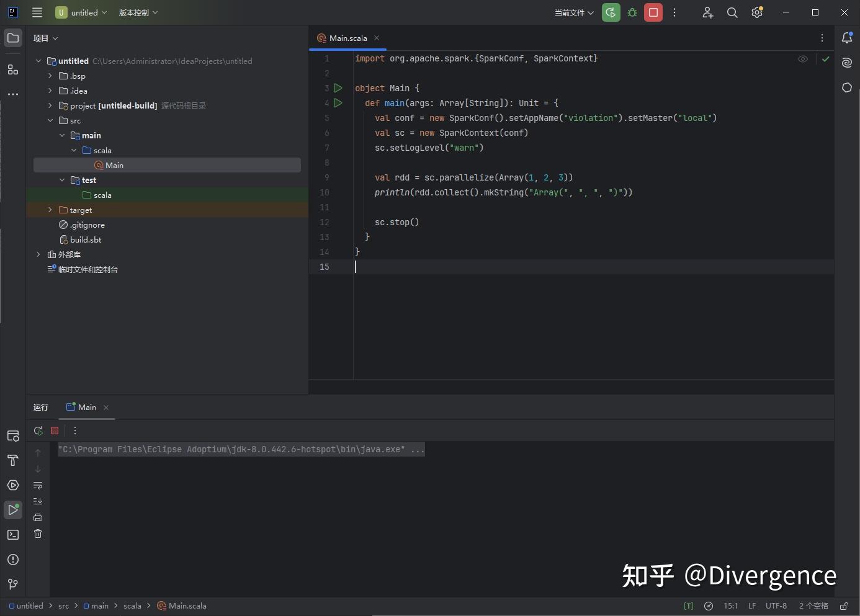Open the Git tool window

point(12,584)
